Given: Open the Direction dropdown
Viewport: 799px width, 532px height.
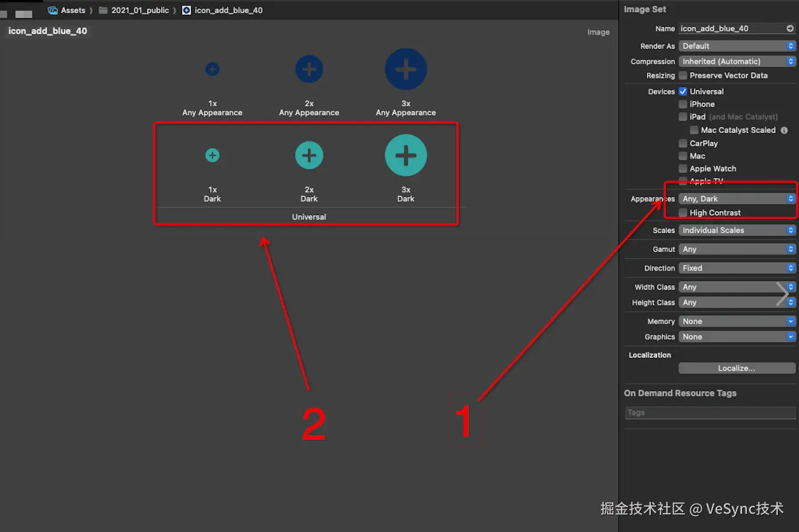Looking at the screenshot, I should tap(737, 268).
